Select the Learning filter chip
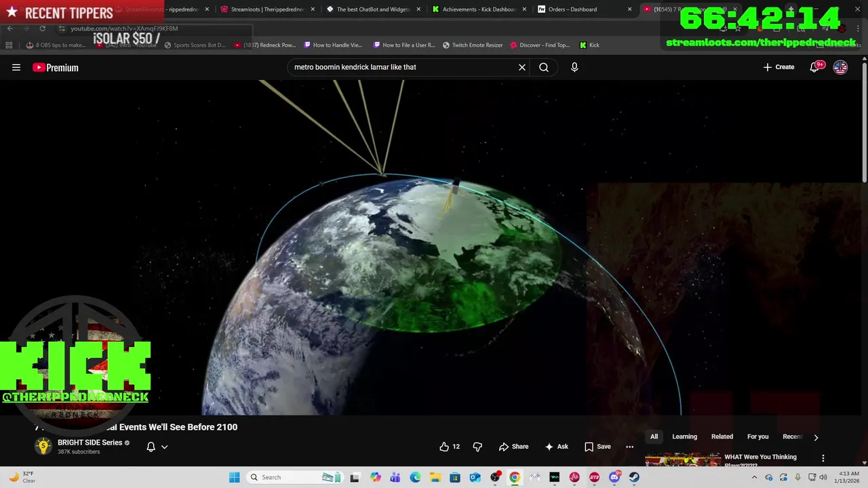Viewport: 868px width, 488px height. 684,436
